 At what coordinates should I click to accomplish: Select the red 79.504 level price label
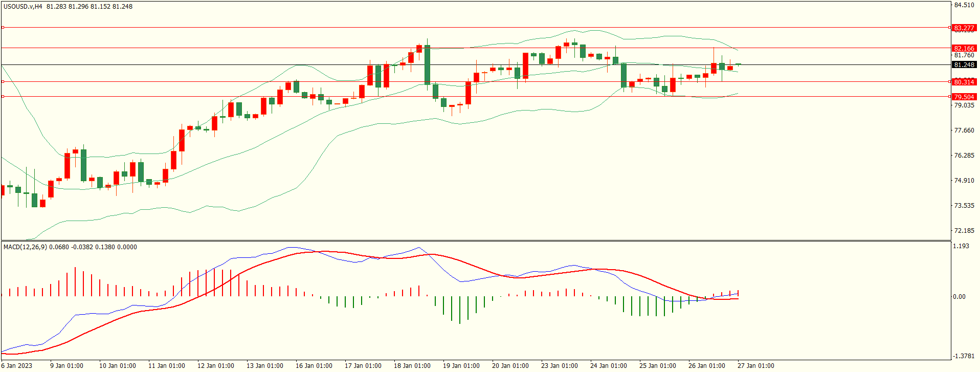pos(964,97)
